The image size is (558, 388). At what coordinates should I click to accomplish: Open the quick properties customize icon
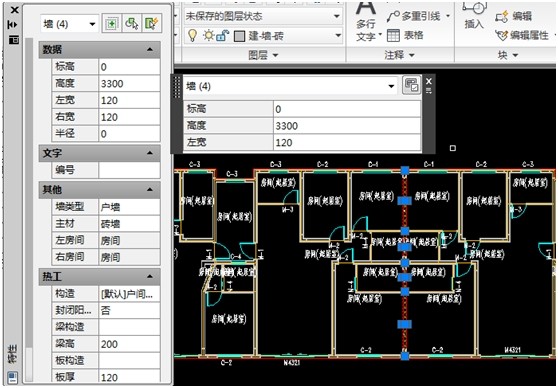pyautogui.click(x=411, y=85)
